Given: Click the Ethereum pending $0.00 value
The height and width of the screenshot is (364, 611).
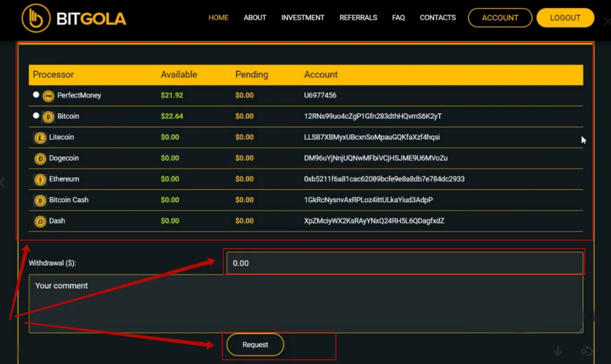Looking at the screenshot, I should coord(245,179).
